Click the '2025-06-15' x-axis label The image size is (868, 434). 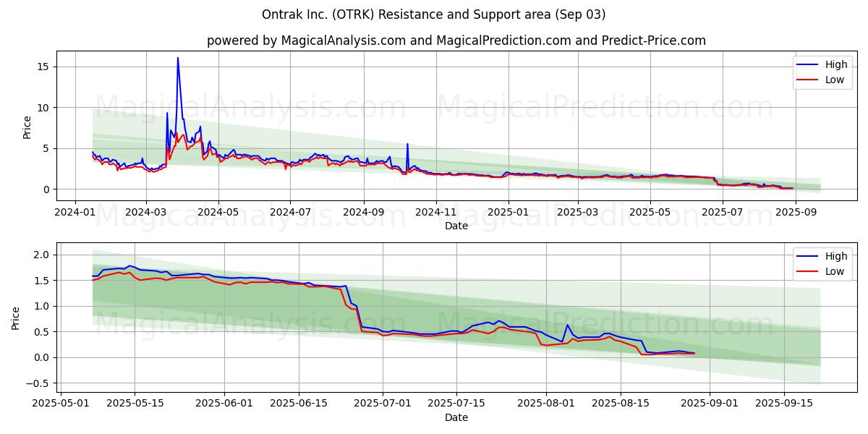298,404
